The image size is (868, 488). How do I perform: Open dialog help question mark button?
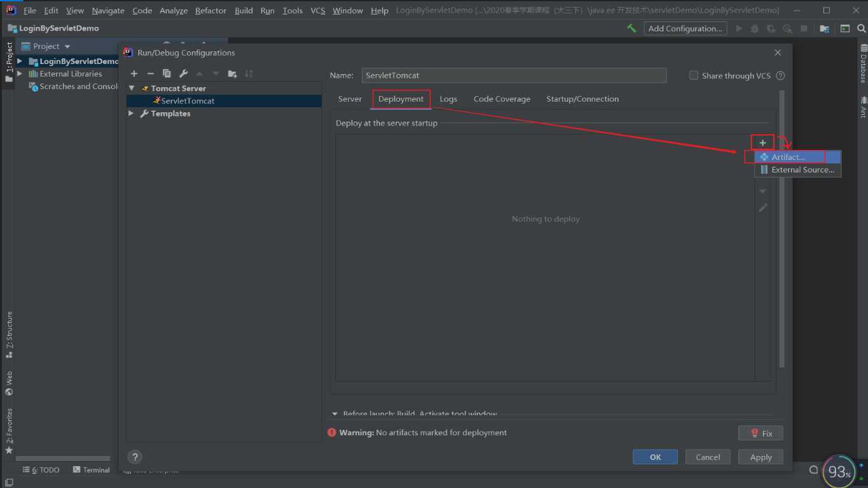click(x=134, y=457)
